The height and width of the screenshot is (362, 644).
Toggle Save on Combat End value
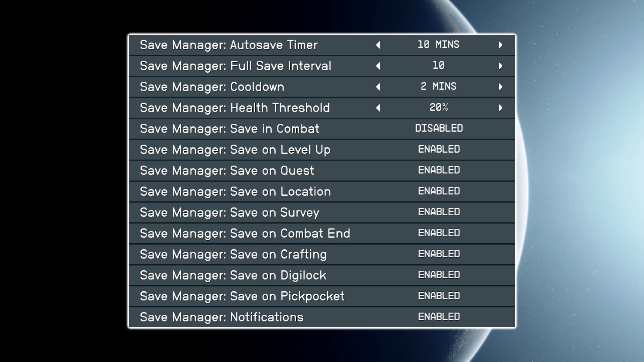439,233
